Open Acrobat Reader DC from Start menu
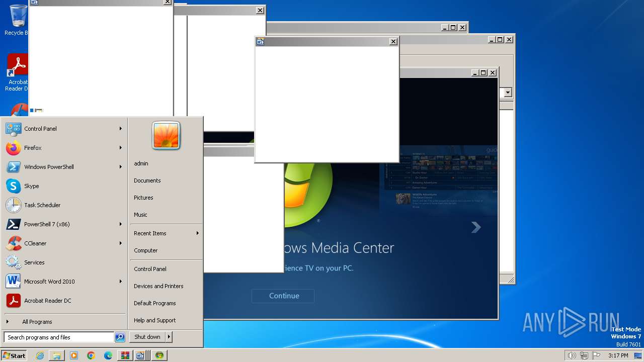The height and width of the screenshot is (362, 644). 64,301
